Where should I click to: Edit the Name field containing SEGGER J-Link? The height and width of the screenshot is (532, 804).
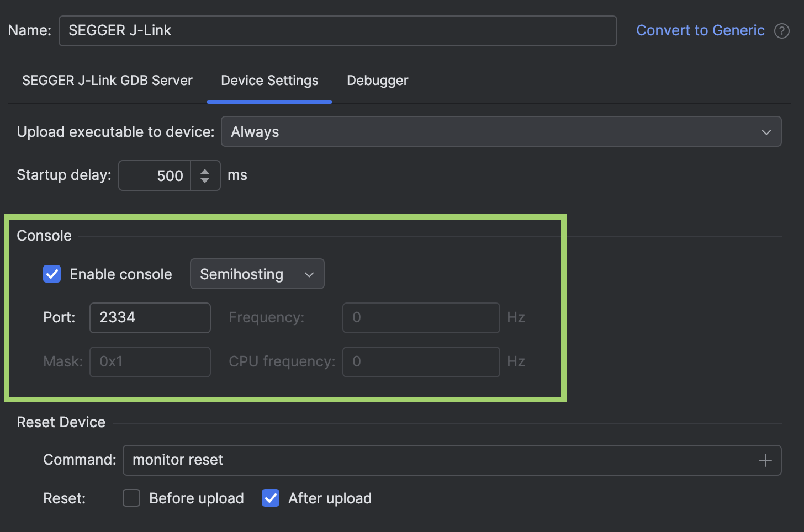coord(337,30)
